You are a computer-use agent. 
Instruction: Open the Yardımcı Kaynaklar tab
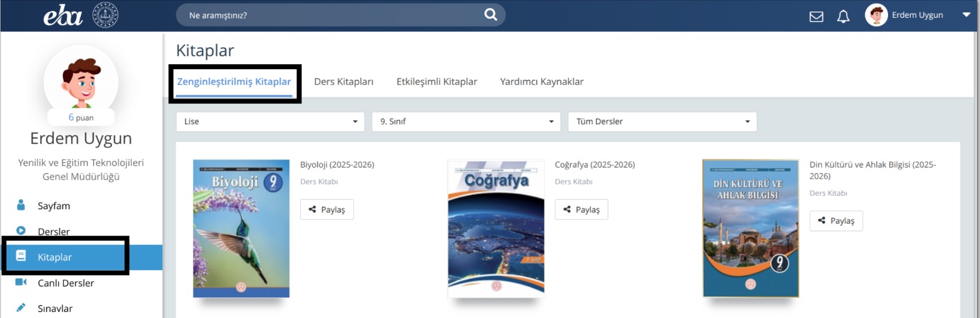[x=541, y=82]
